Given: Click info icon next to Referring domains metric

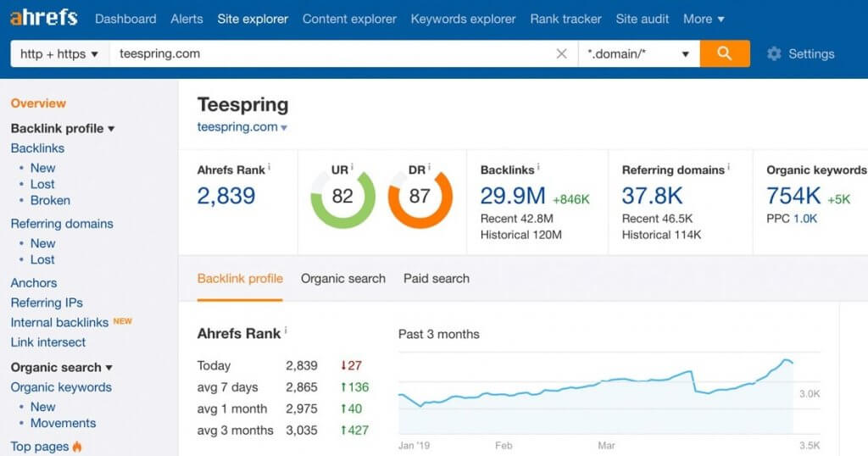Looking at the screenshot, I should [x=728, y=166].
